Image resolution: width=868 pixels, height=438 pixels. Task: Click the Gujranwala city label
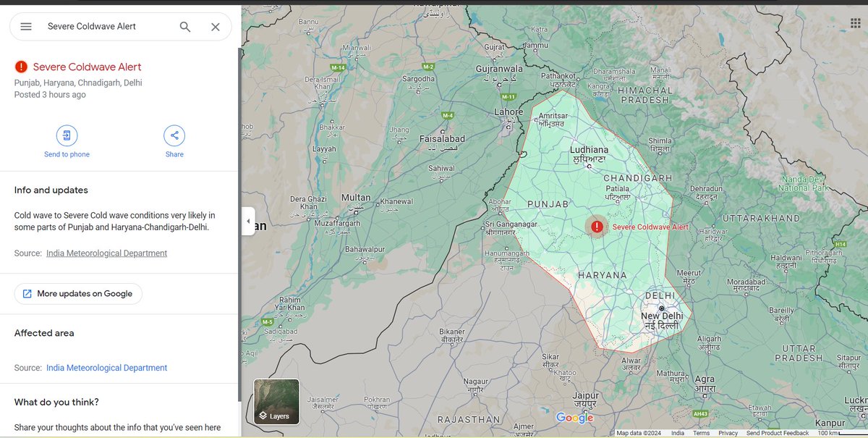[x=498, y=68]
